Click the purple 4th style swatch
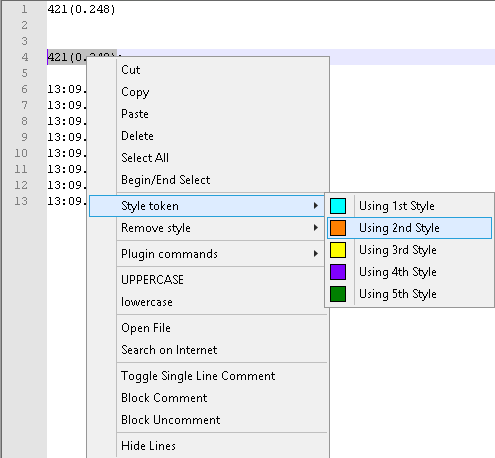The image size is (495, 458). click(338, 272)
